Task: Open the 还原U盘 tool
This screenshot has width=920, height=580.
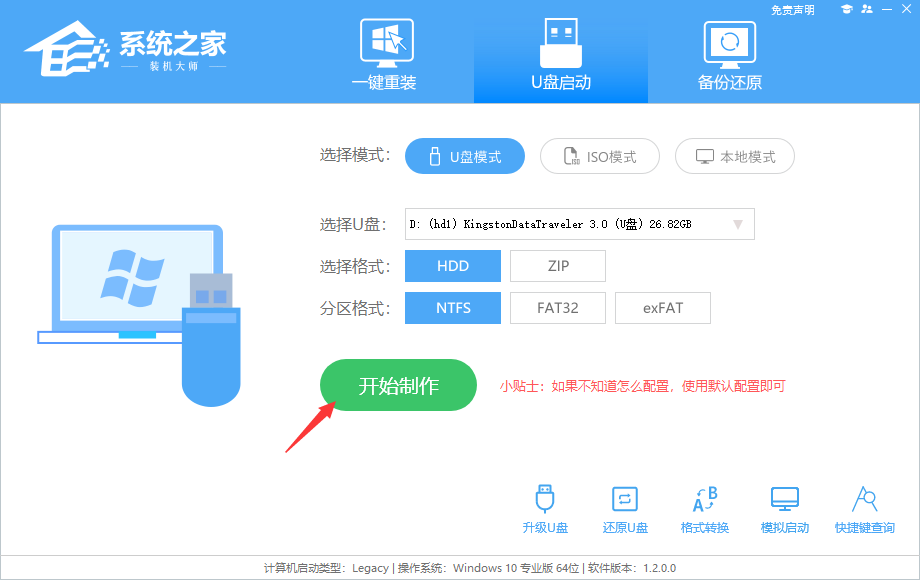Action: click(624, 508)
